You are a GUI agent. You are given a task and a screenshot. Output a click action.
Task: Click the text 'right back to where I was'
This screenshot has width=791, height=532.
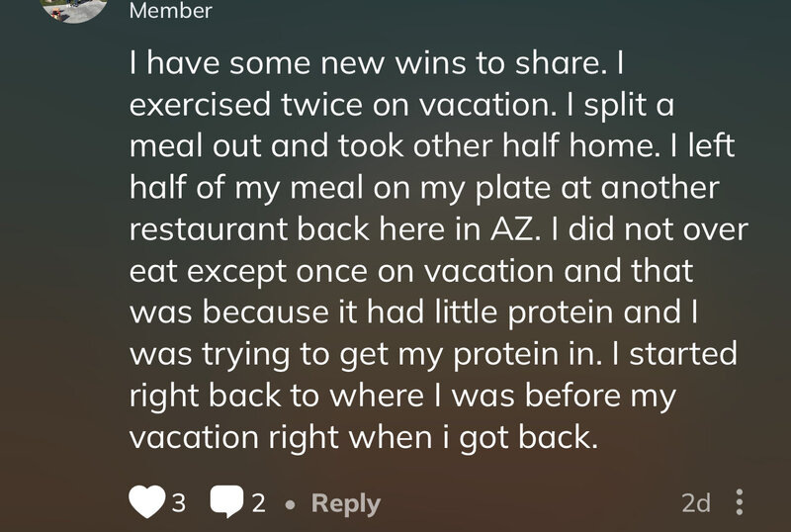[x=322, y=396]
